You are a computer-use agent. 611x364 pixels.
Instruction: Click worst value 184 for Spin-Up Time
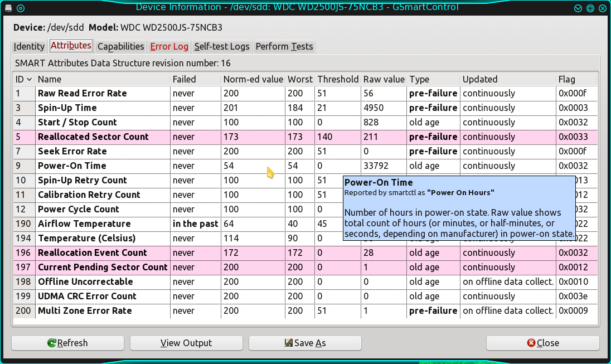click(295, 108)
